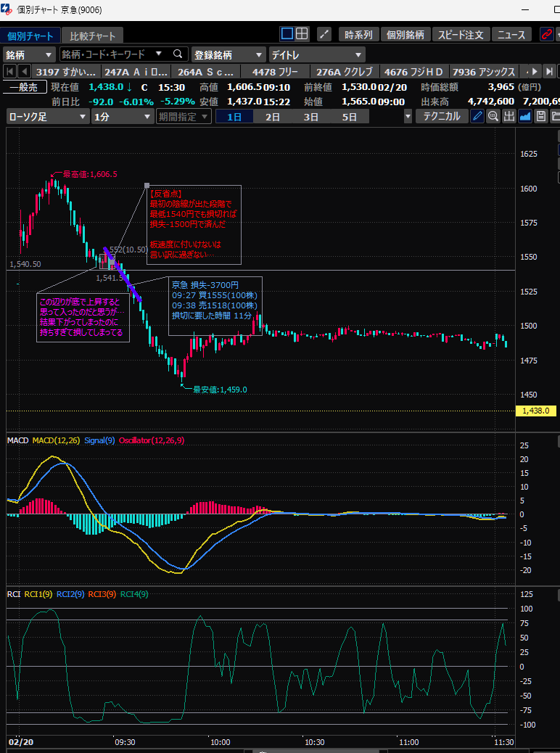Expand the デイトレ list dropdown
This screenshot has width=560, height=753.
[317, 54]
